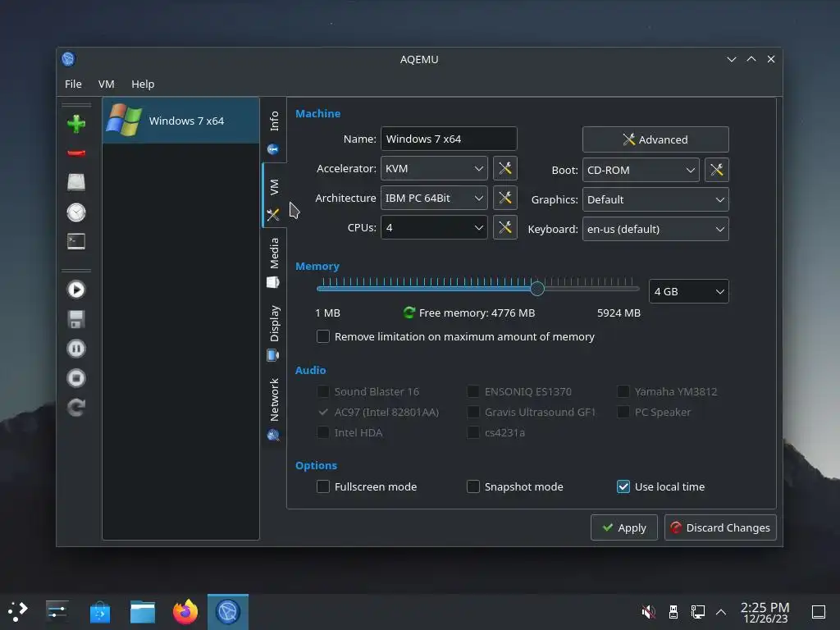Open the Discover store icon in taskbar

(x=99, y=611)
